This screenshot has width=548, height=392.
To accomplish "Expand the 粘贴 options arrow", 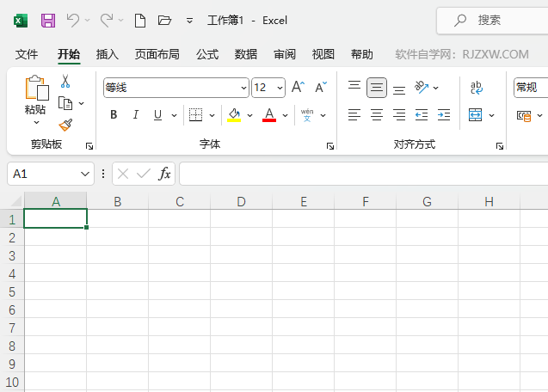I will click(x=36, y=122).
